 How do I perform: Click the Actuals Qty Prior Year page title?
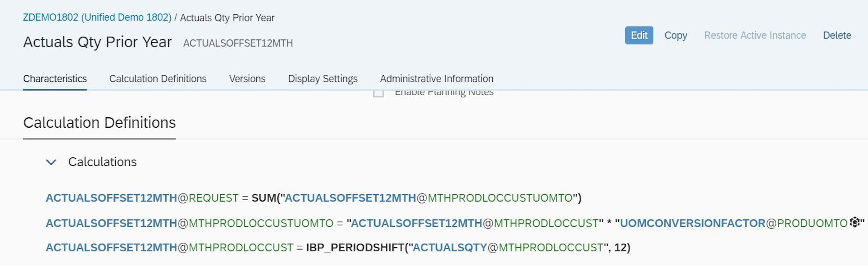(97, 42)
